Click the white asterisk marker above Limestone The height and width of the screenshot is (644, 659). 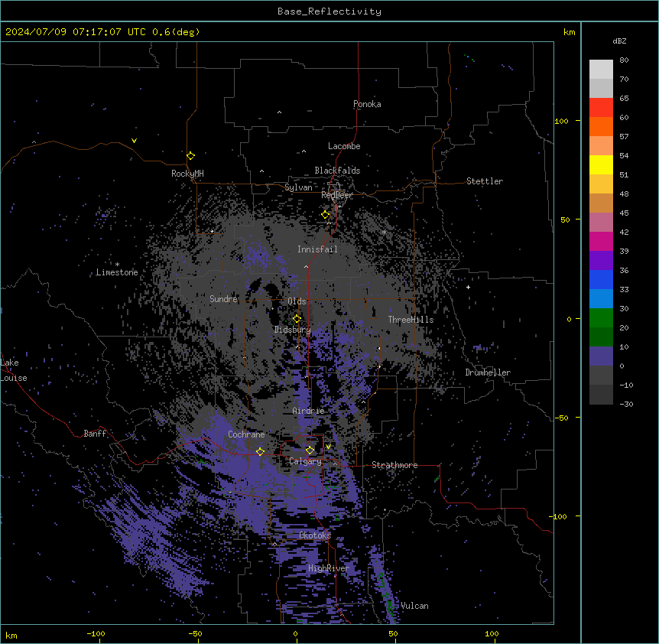[x=117, y=265]
